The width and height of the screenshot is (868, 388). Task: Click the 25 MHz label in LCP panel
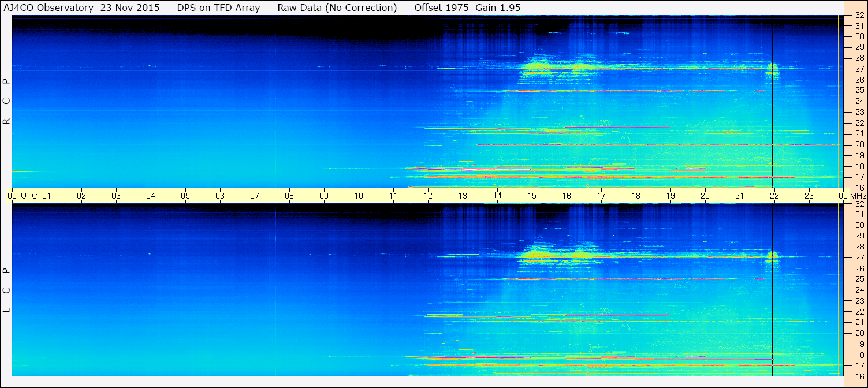point(859,279)
